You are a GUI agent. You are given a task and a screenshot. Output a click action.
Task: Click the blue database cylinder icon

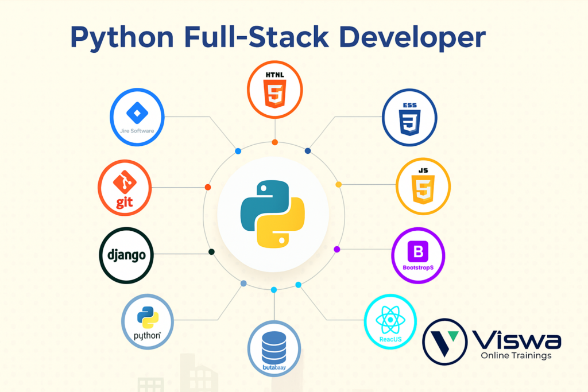pyautogui.click(x=274, y=345)
